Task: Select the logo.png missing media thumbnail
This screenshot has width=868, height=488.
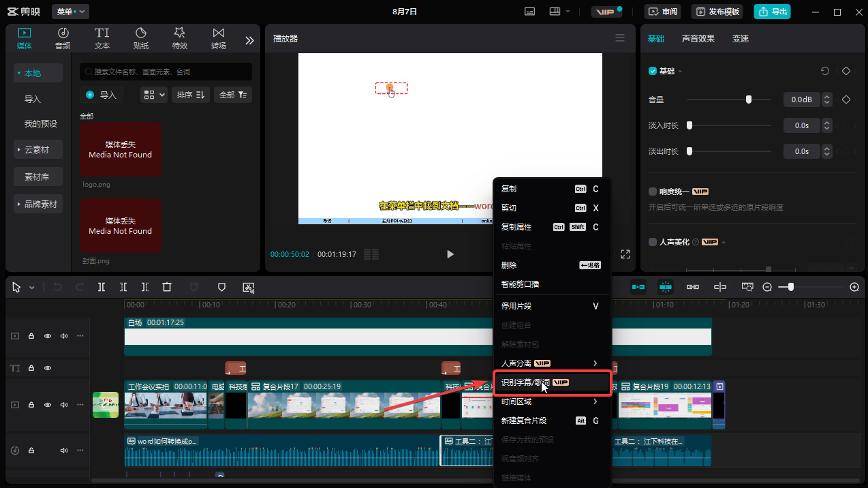Action: coord(121,150)
